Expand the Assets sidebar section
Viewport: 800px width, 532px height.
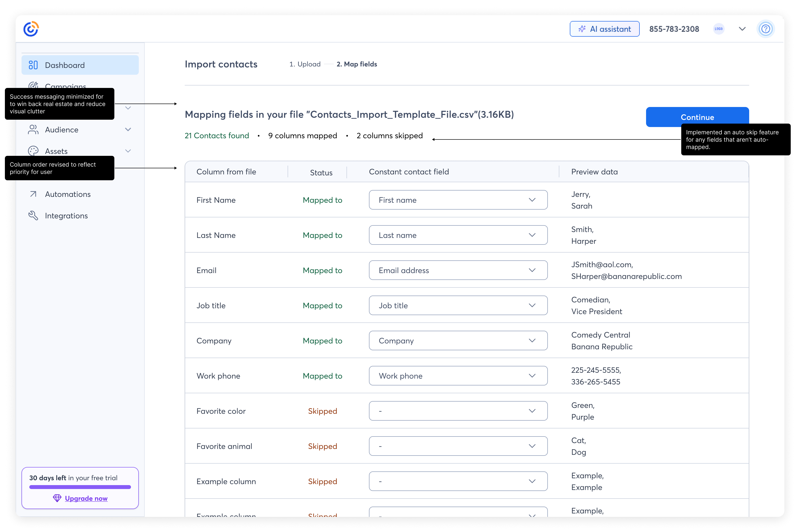click(x=128, y=151)
